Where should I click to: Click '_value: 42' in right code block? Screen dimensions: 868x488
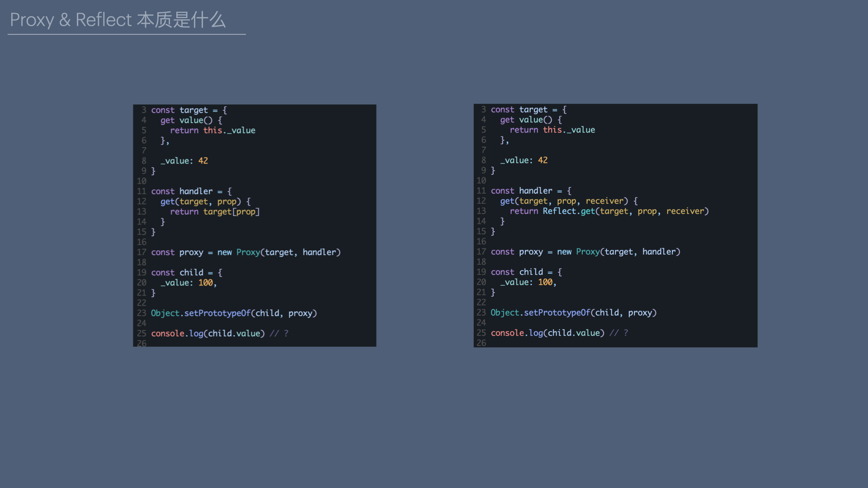tap(524, 160)
